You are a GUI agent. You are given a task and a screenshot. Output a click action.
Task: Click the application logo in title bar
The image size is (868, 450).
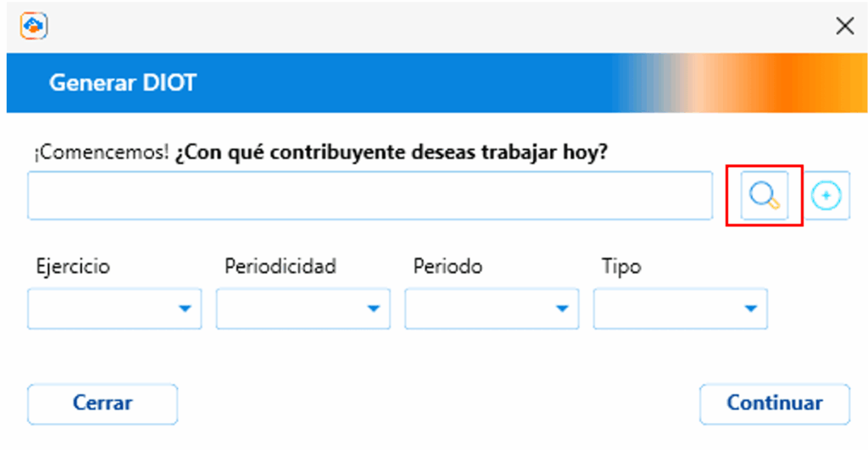[x=34, y=26]
